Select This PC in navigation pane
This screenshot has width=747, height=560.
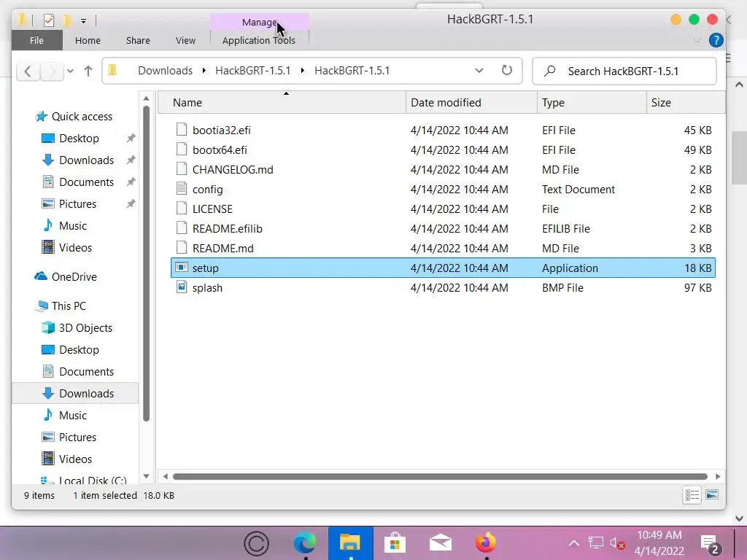point(69,306)
